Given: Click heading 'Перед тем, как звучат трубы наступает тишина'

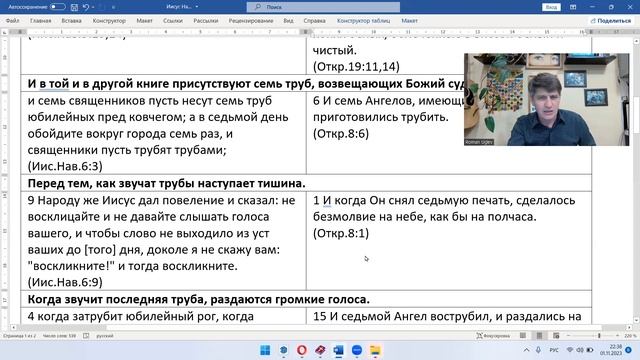Looking at the screenshot, I should [166, 183].
